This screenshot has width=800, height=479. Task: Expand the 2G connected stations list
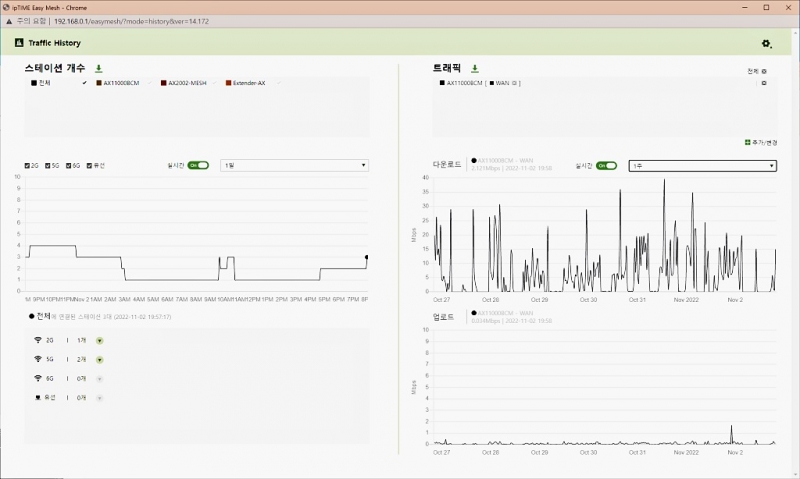(x=100, y=341)
